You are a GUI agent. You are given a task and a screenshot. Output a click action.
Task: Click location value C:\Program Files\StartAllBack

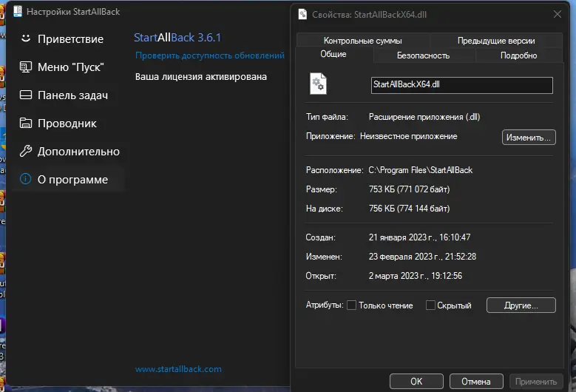(x=420, y=170)
